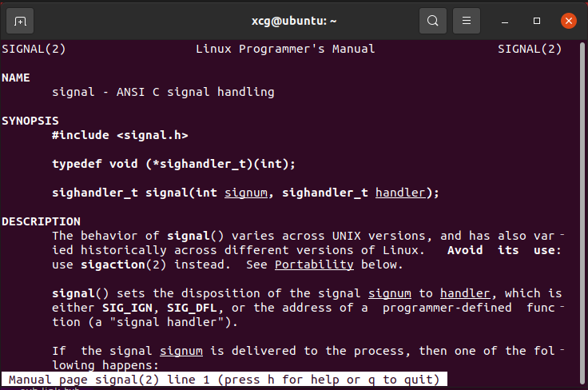Click the #include <signal.h> line
Screen dimensions: 588x390
pyautogui.click(x=120, y=135)
